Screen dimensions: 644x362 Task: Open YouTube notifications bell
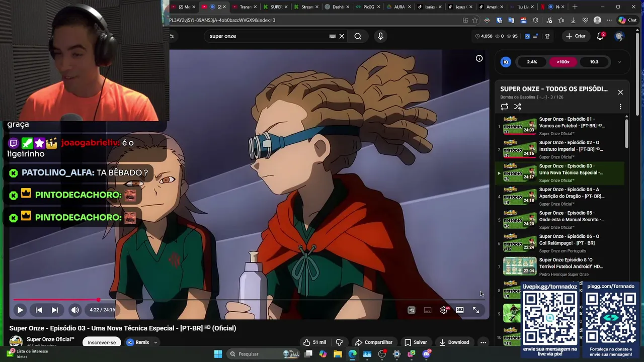[x=600, y=36]
